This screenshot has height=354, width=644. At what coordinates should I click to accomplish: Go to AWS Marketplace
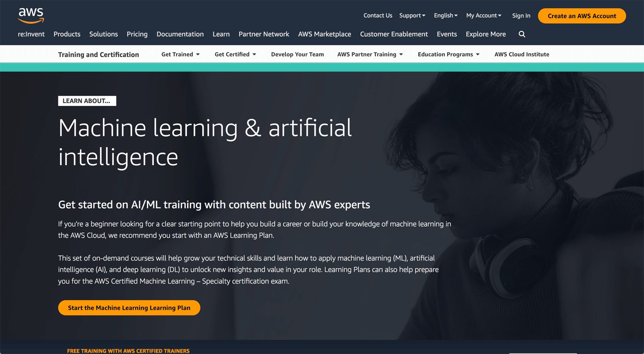click(325, 34)
